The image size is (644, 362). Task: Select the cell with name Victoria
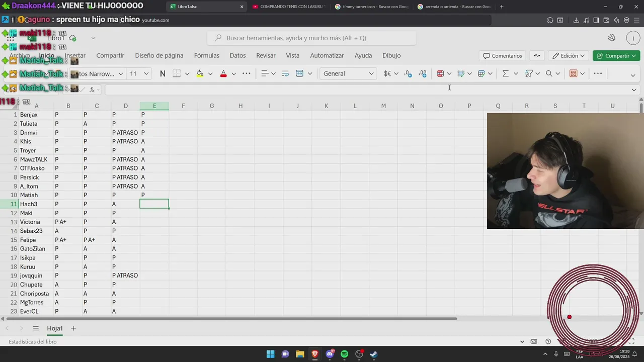point(36,222)
